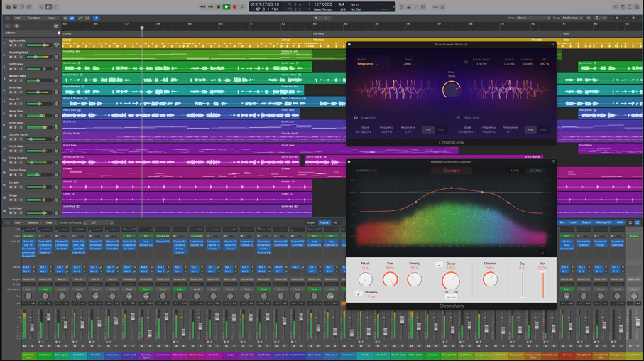Image resolution: width=644 pixels, height=361 pixels.
Task: Open the Chamber room type dropdown
Action: [x=452, y=171]
